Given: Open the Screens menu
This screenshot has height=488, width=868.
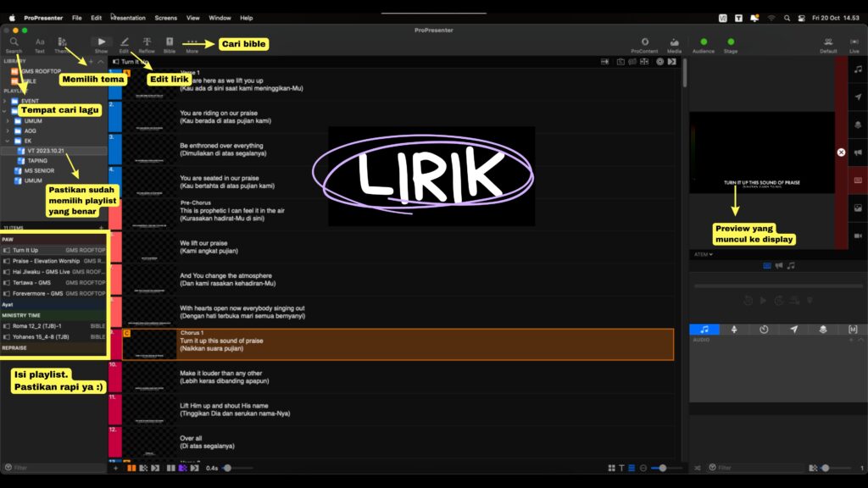Looking at the screenshot, I should pyautogui.click(x=165, y=18).
